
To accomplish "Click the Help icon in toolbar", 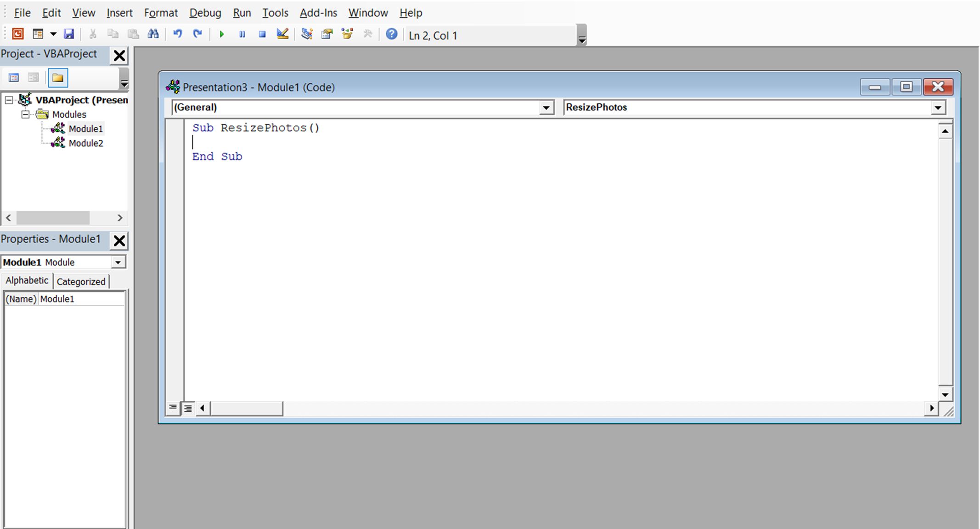I will pos(391,35).
